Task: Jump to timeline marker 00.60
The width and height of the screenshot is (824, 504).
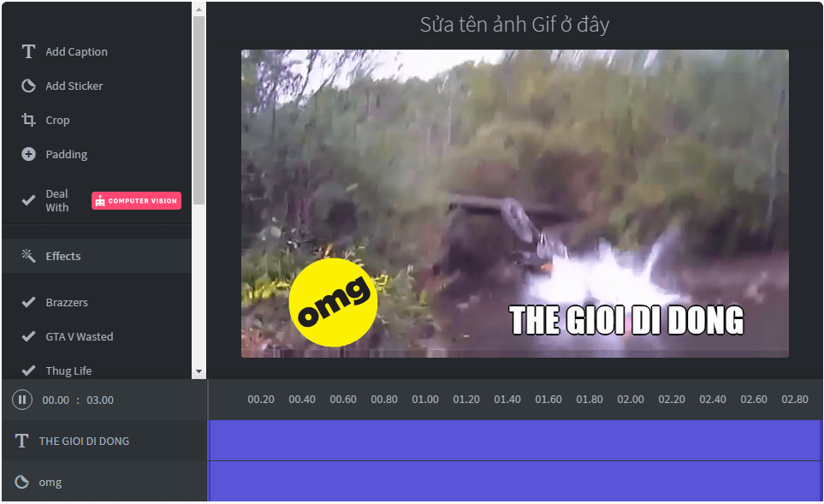Action: pos(343,400)
